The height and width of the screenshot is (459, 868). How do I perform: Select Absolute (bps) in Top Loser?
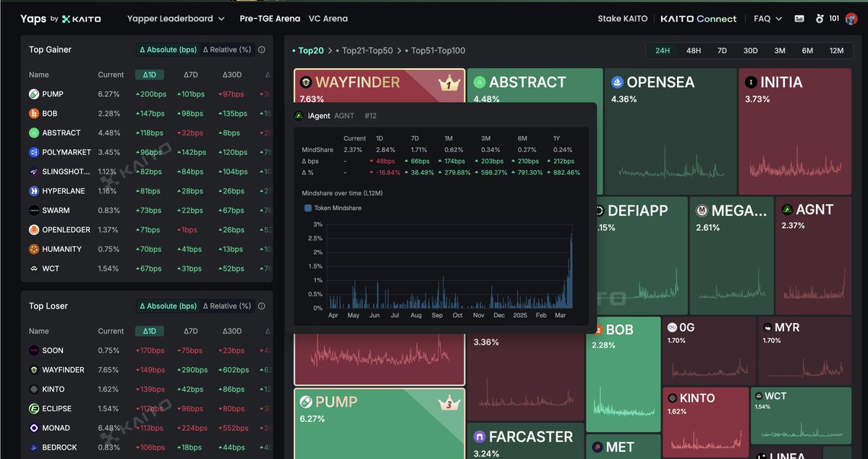(x=169, y=306)
